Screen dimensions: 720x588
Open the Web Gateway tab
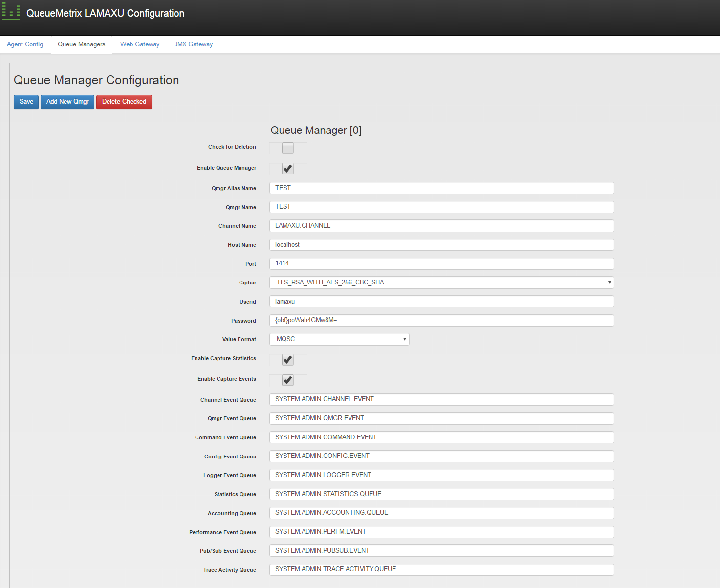pyautogui.click(x=140, y=44)
